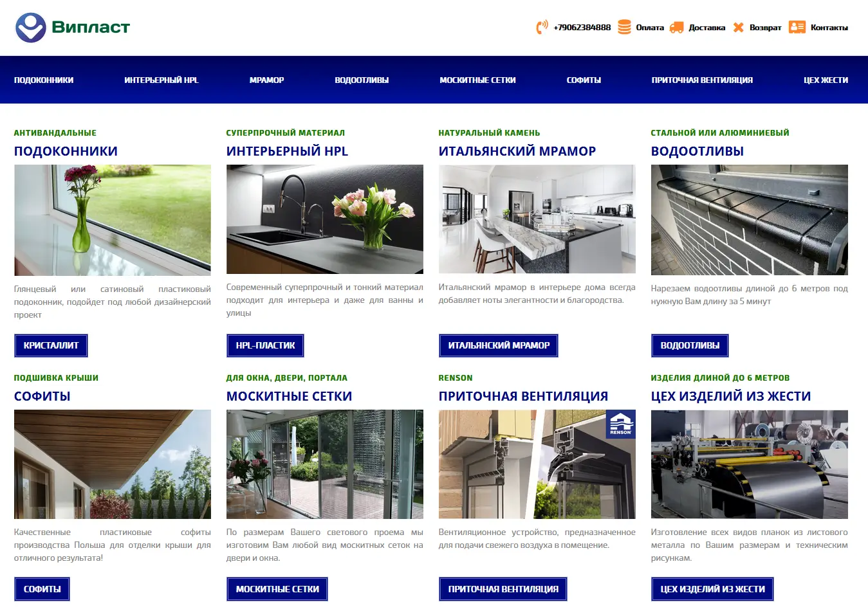Open the Доставка link
Image resolution: width=868 pixels, height=609 pixels.
point(706,28)
